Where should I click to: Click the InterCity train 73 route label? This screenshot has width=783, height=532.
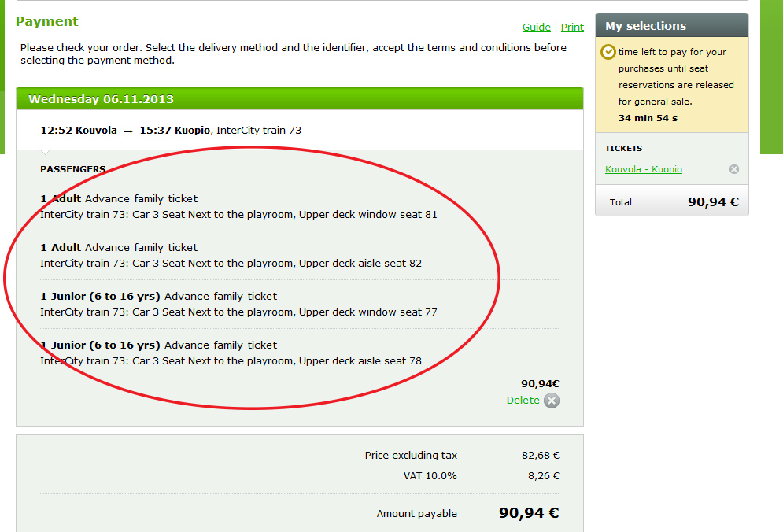(259, 131)
